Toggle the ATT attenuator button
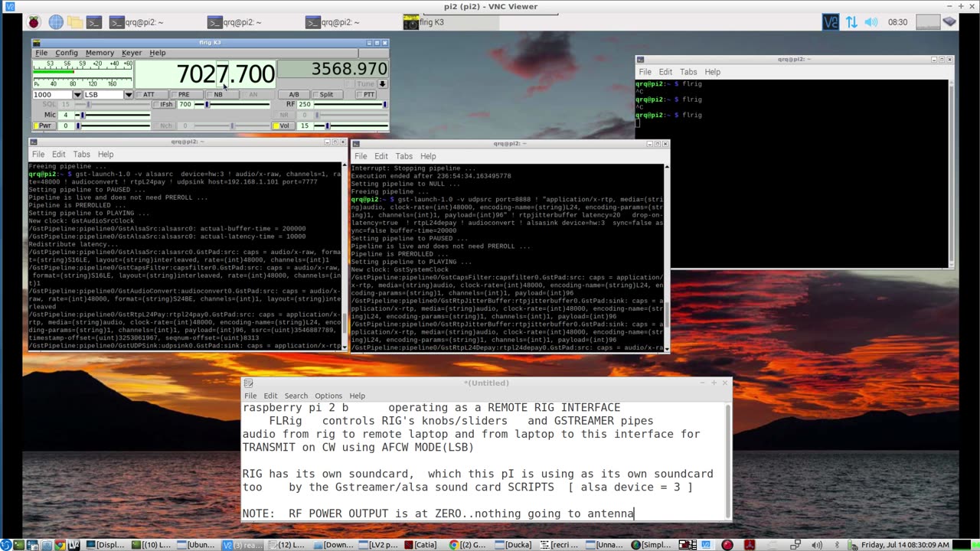This screenshot has width=980, height=551. coord(152,95)
